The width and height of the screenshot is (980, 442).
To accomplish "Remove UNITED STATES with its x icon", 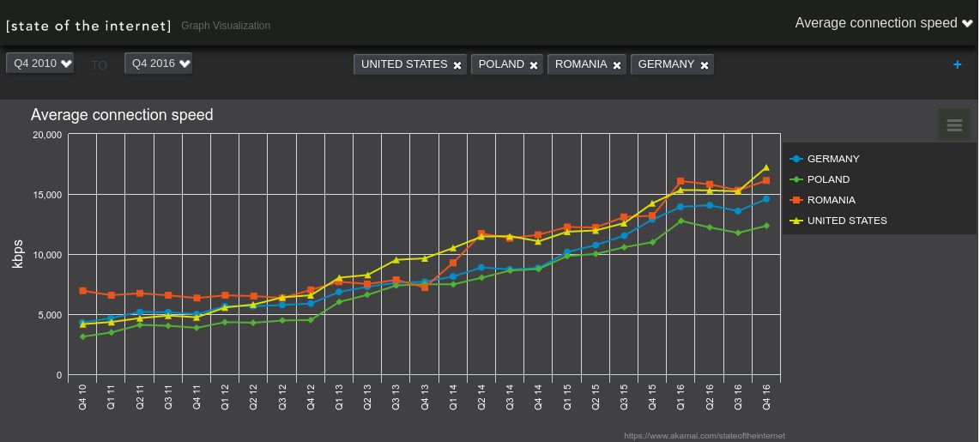I will coord(457,65).
